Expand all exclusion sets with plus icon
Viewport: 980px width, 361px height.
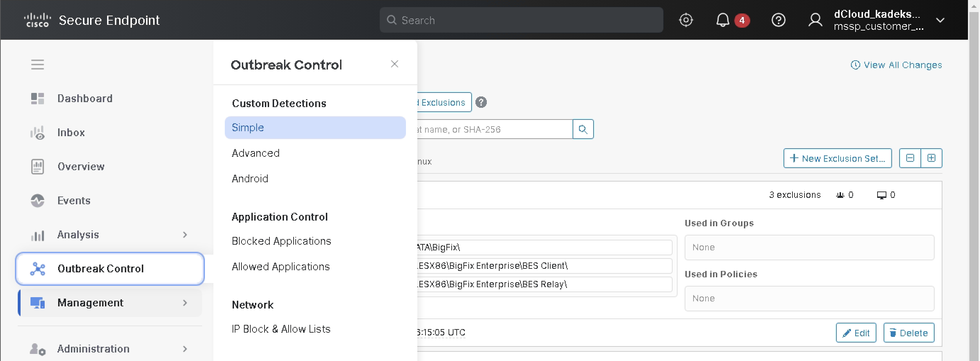point(931,158)
